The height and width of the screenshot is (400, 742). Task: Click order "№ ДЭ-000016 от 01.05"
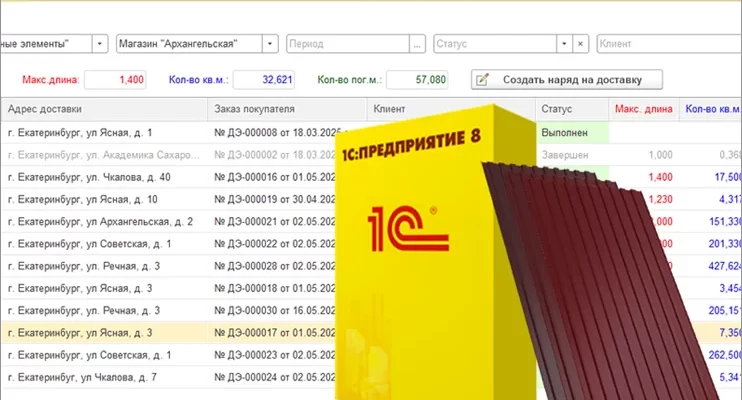pos(274,178)
